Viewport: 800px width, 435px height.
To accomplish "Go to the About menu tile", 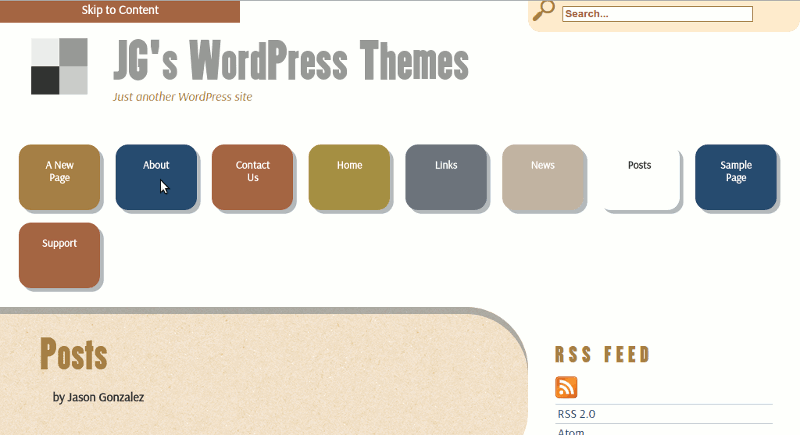I will (x=156, y=177).
